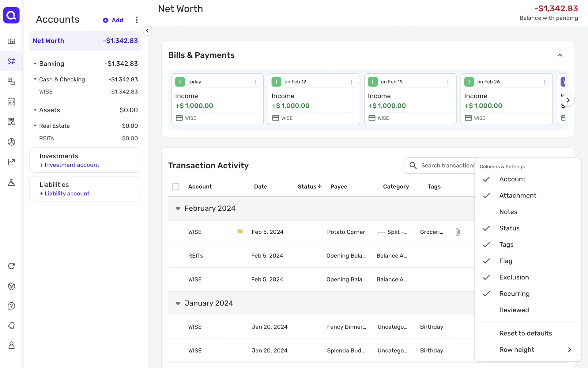
Task: Tick the select-all transactions checkbox
Action: 175,186
